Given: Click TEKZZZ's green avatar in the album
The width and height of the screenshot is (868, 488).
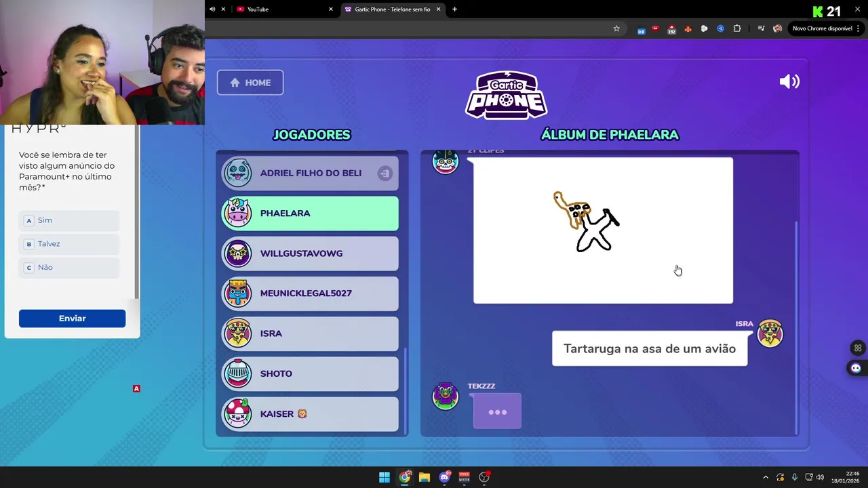Looking at the screenshot, I should pyautogui.click(x=446, y=396).
